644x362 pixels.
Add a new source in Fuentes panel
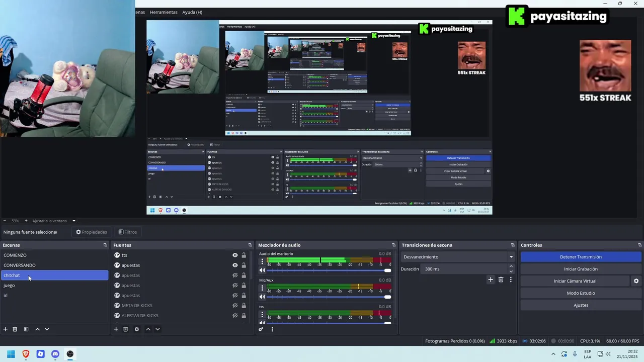(116, 329)
